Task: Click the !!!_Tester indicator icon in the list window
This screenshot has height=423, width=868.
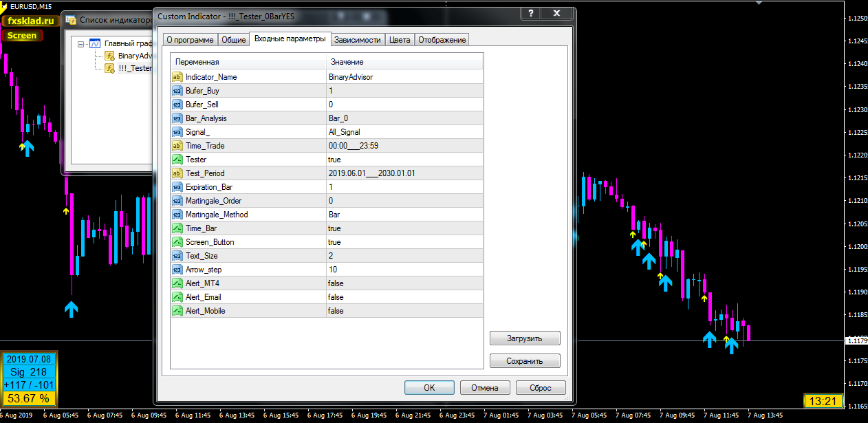Action: click(109, 68)
